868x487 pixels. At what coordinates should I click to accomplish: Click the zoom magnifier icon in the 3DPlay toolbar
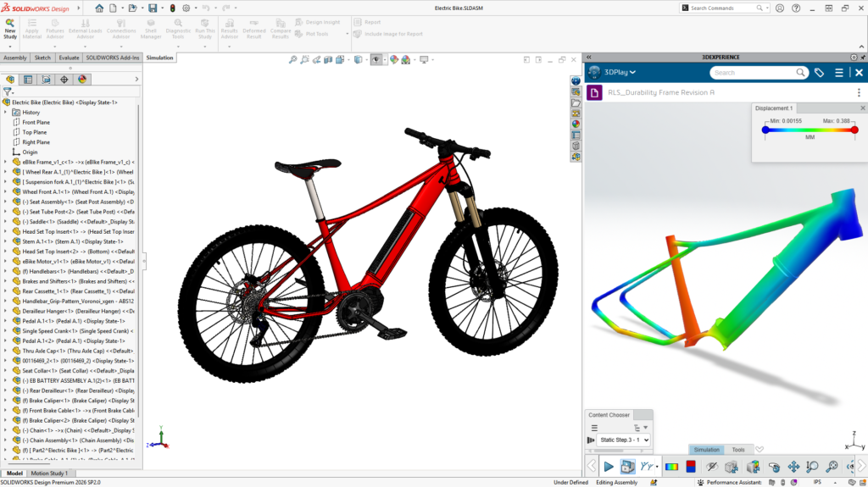[812, 467]
